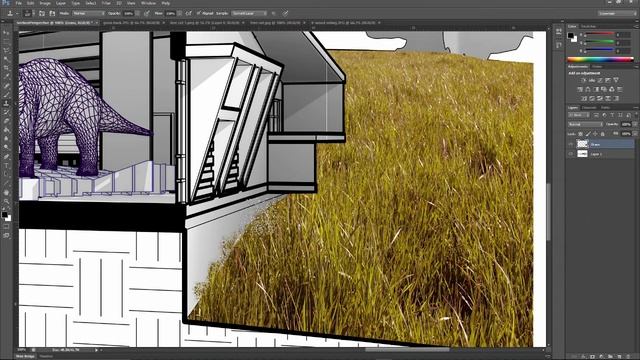Screen dimensions: 640x360
Task: Select the Healing Brush tool
Action: click(x=6, y=85)
